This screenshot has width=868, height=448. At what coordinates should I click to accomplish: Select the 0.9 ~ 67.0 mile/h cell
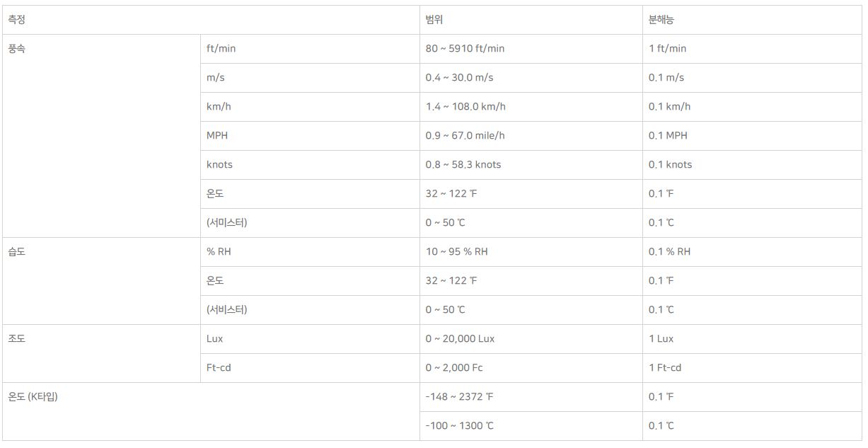pos(465,136)
